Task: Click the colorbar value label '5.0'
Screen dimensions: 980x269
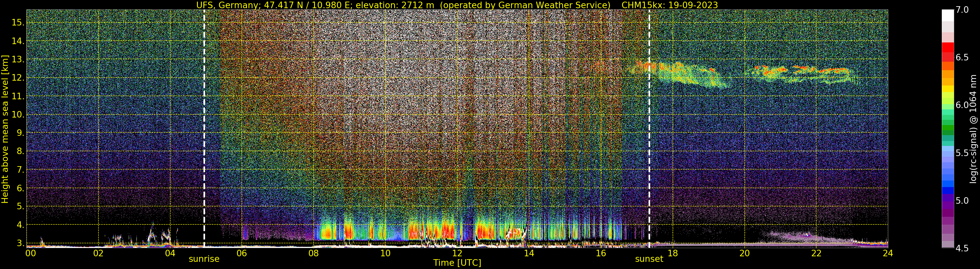Action: click(x=962, y=200)
